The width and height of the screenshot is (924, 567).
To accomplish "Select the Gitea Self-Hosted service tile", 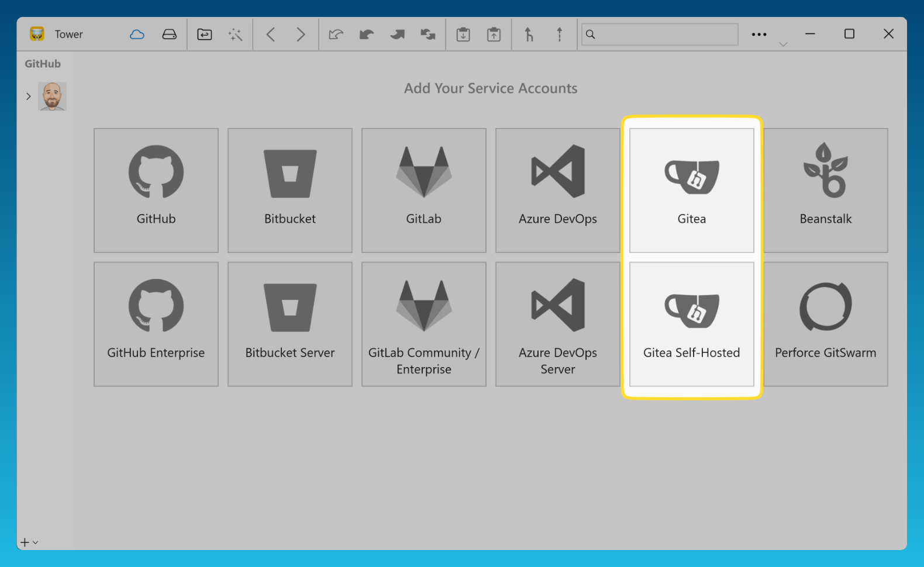I will pyautogui.click(x=691, y=324).
